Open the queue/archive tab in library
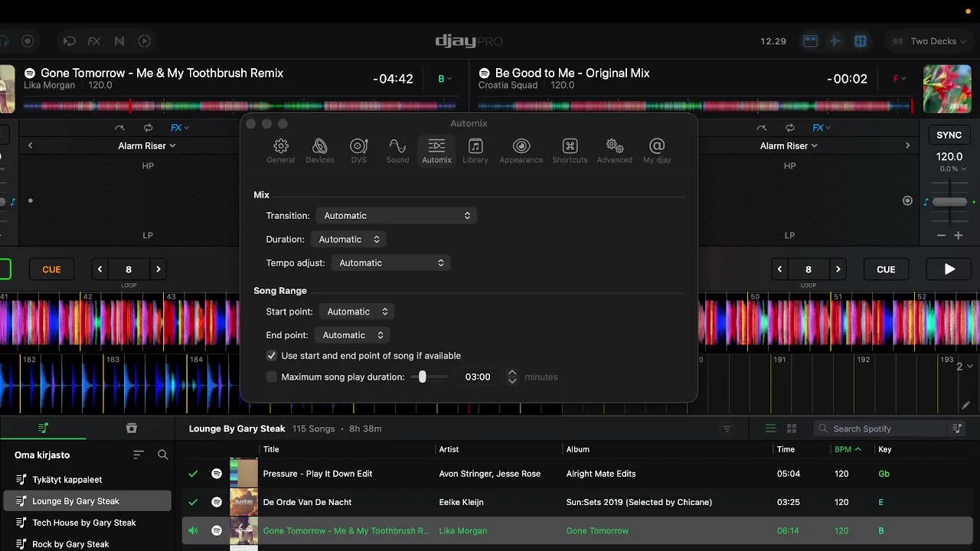The width and height of the screenshot is (980, 551). pyautogui.click(x=131, y=428)
